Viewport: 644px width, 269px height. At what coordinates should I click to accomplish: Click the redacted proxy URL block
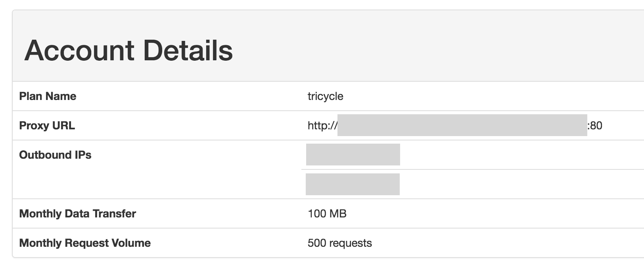tap(462, 125)
